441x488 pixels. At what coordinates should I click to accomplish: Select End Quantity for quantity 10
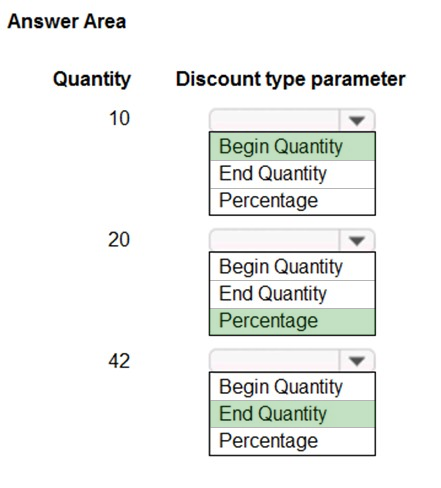[292, 174]
